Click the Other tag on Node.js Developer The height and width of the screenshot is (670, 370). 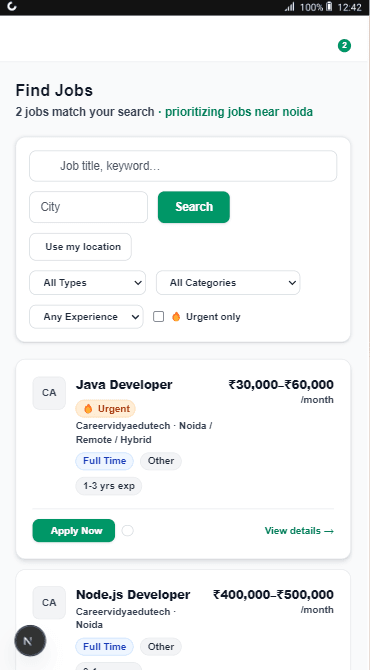tap(161, 646)
